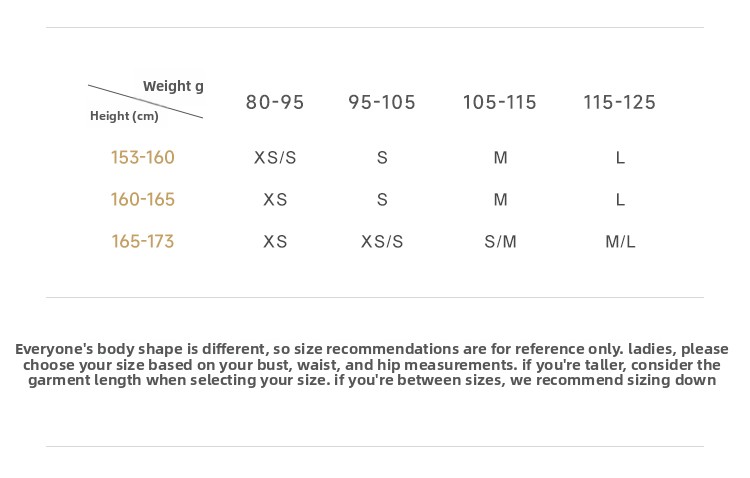Select the 95-105 weight column header
The width and height of the screenshot is (750, 478).
[382, 102]
